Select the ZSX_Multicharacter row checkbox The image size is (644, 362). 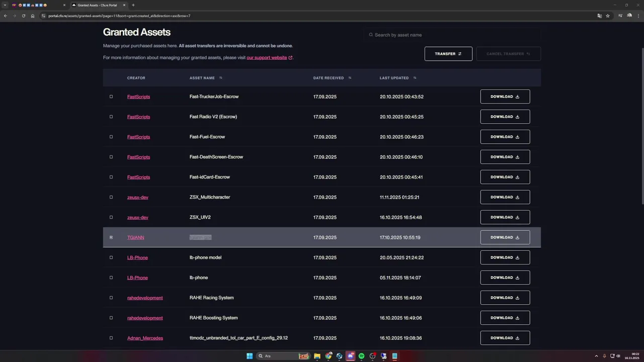click(x=111, y=197)
